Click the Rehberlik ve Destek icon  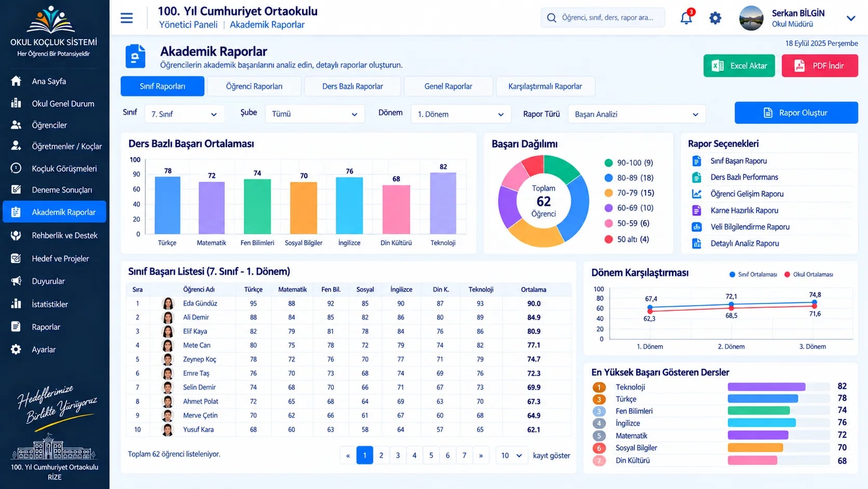[16, 235]
